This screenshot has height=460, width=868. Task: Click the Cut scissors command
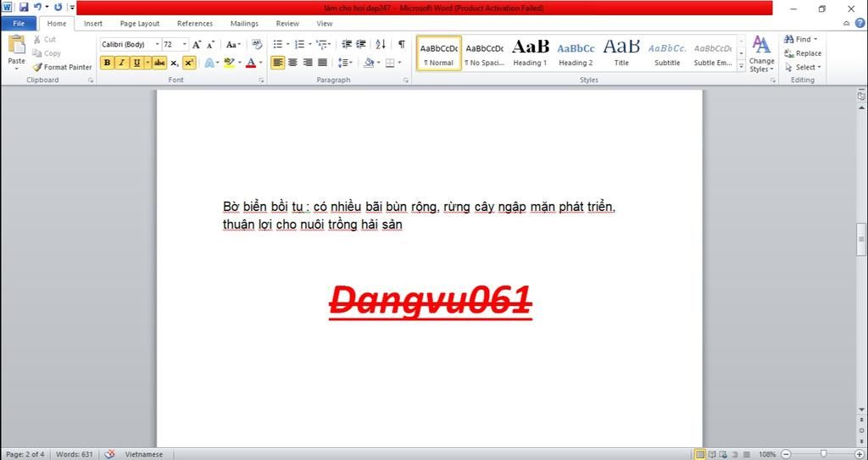point(43,39)
